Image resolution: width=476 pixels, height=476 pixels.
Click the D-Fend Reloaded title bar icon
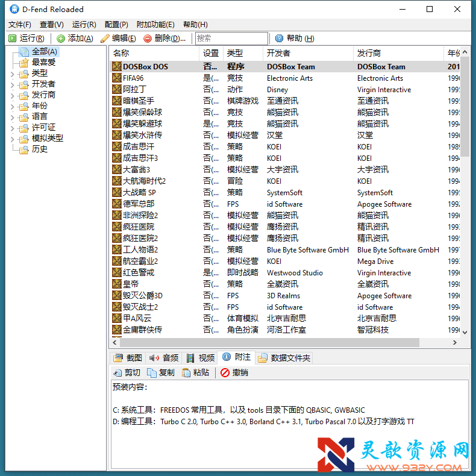pos(14,9)
